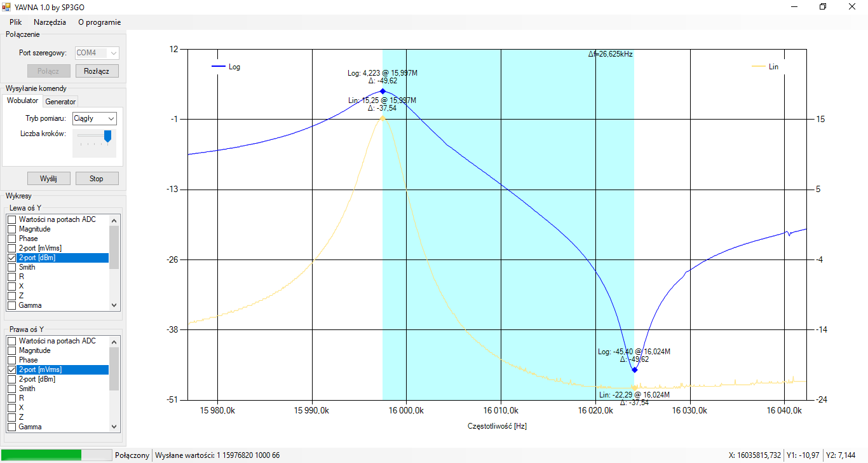Check Smith in the Prawa oś Y list

click(x=11, y=389)
